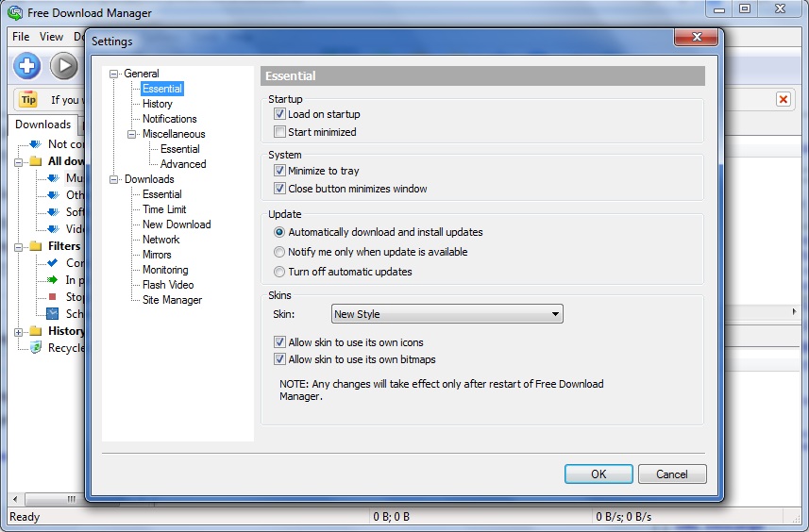Enable Start minimized checkbox
Screen dimensions: 809x532
click(279, 131)
